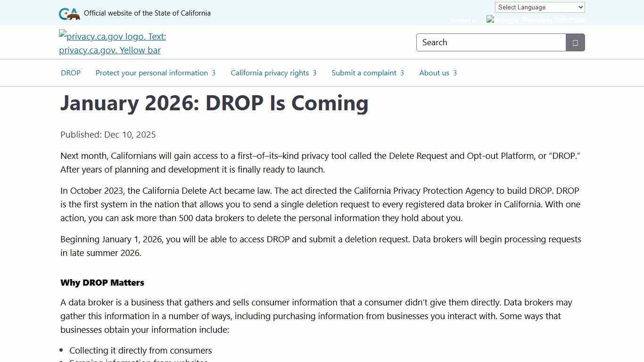Select the Submit a complaint menu item
This screenshot has height=362, width=644.
click(x=363, y=73)
